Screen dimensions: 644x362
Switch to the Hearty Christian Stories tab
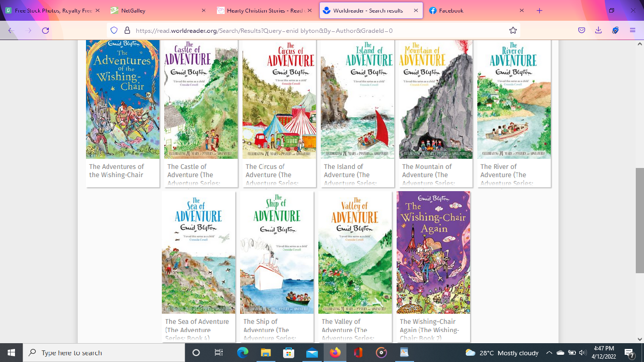point(264,11)
